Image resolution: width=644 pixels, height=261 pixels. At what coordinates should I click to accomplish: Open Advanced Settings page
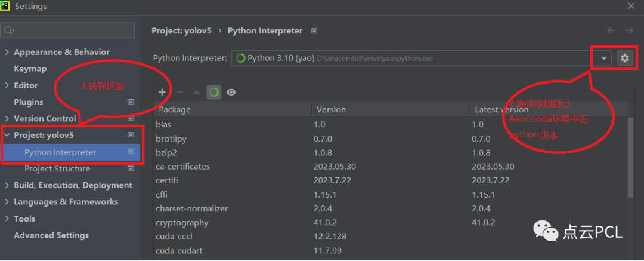click(51, 235)
